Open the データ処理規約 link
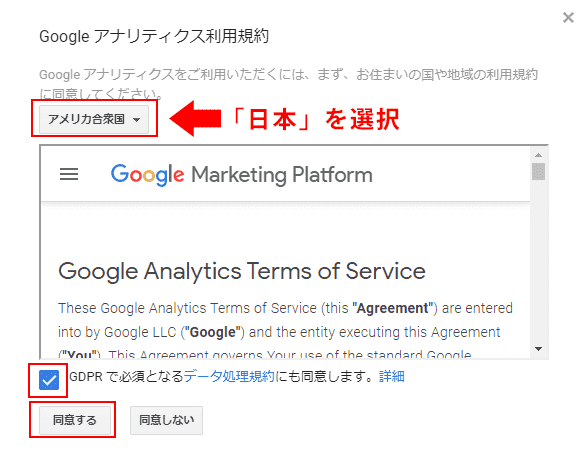586x461 pixels. [229, 376]
